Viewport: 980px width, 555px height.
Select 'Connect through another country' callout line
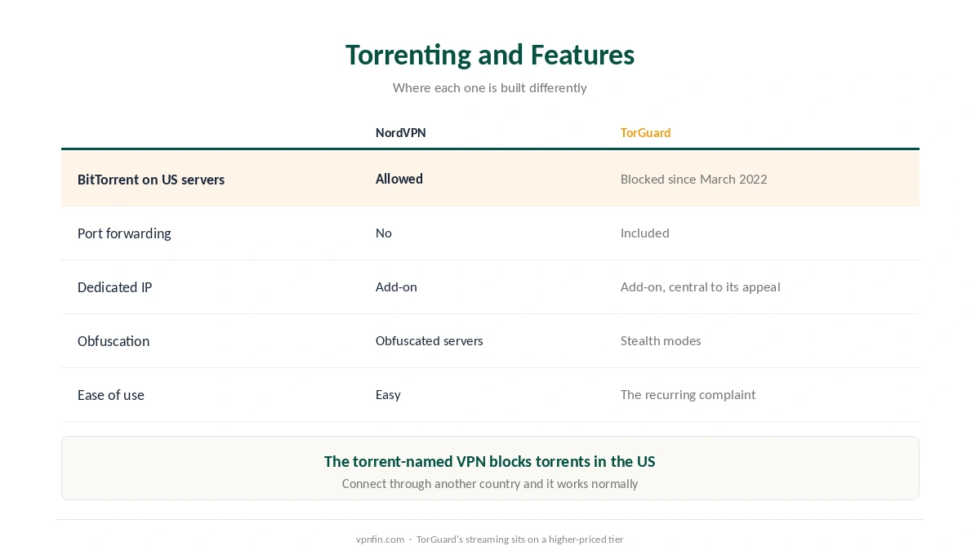(x=490, y=484)
